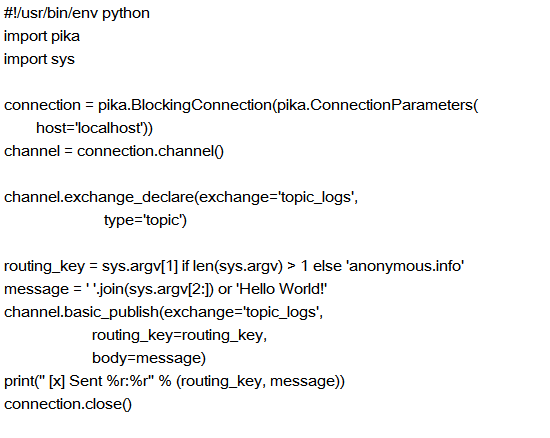
Task: Click the 'Hello World!' string
Action: pyautogui.click(x=282, y=289)
